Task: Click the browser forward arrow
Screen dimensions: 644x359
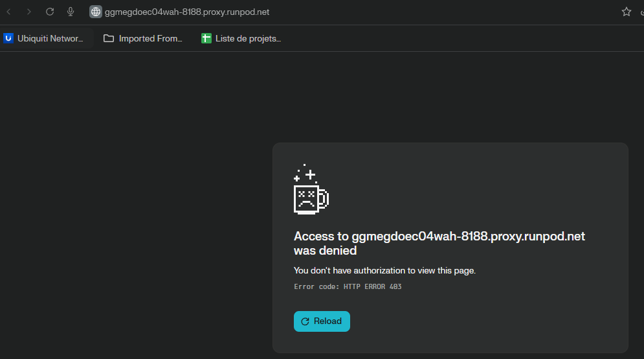Action: pos(28,12)
